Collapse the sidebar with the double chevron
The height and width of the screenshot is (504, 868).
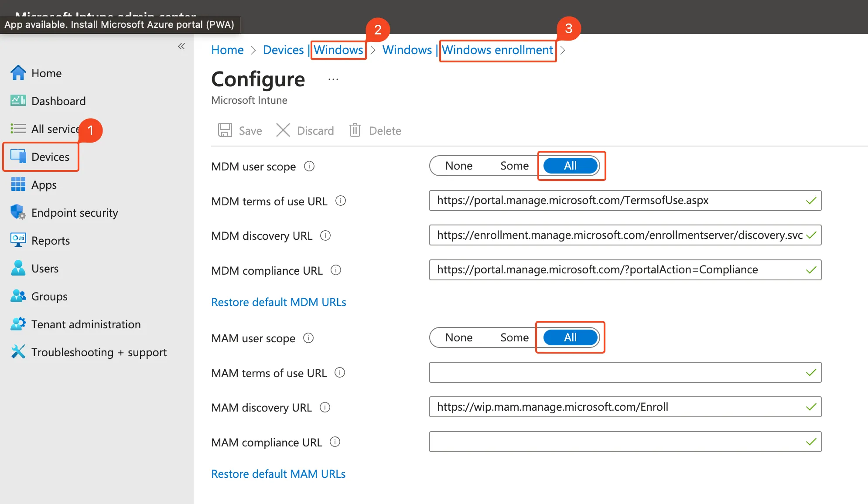pyautogui.click(x=181, y=46)
